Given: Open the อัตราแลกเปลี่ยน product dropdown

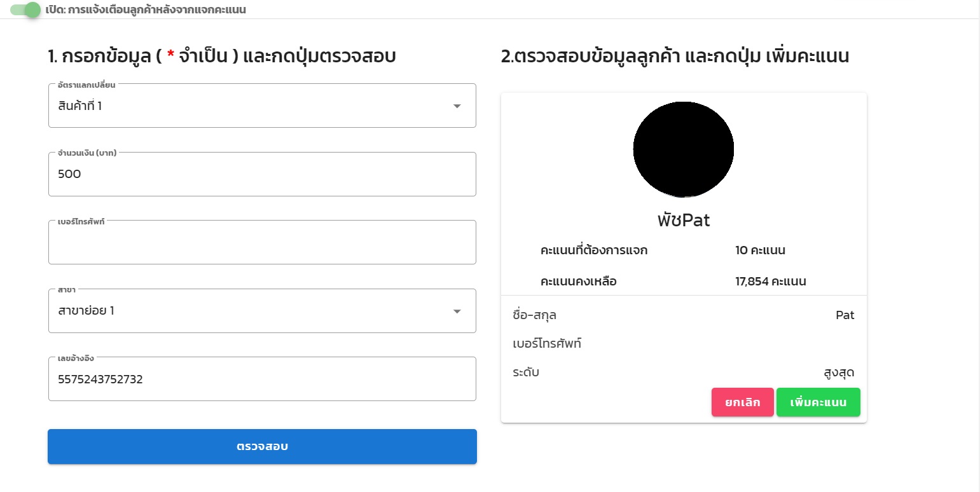Looking at the screenshot, I should click(x=262, y=106).
